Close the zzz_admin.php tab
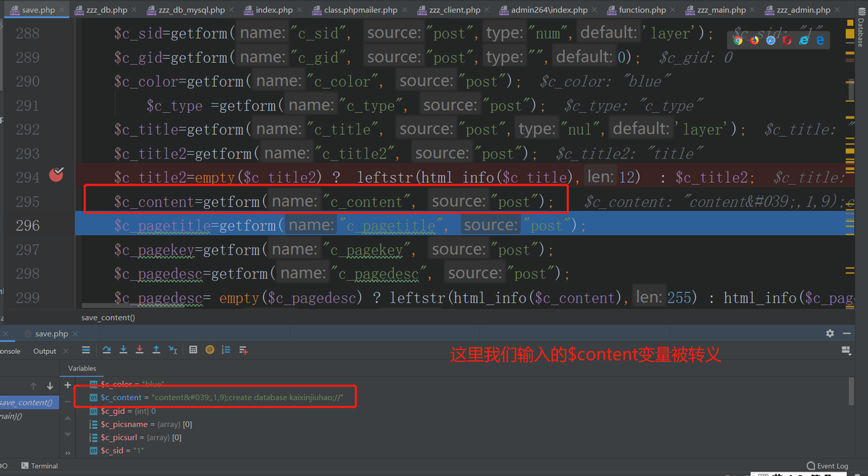The height and width of the screenshot is (476, 868). click(x=837, y=10)
